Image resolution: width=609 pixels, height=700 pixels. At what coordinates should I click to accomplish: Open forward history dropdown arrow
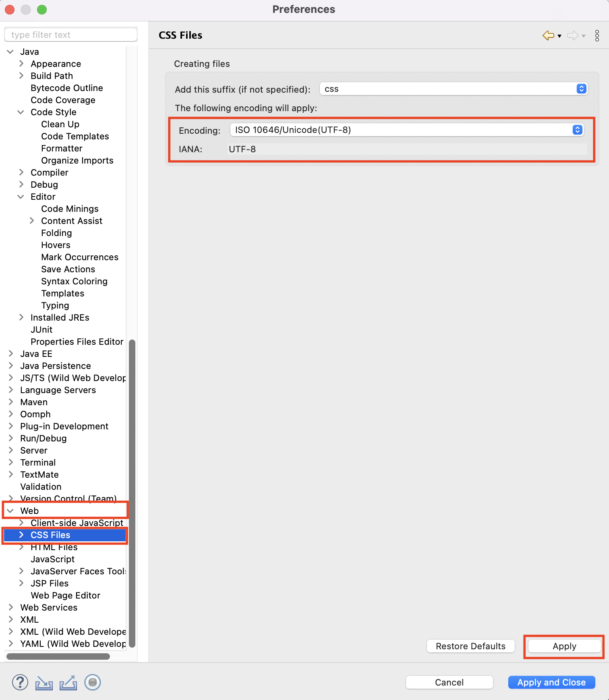(584, 36)
